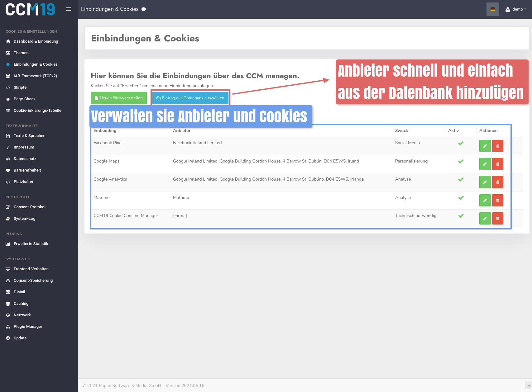The image size is (532, 392).
Task: Click the Caching database icon
Action: pos(8,304)
